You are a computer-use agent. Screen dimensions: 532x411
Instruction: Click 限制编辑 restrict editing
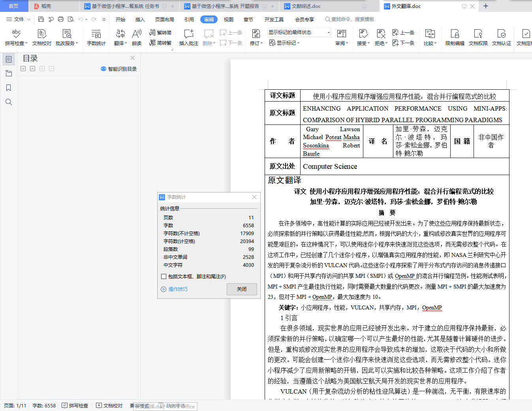(455, 38)
